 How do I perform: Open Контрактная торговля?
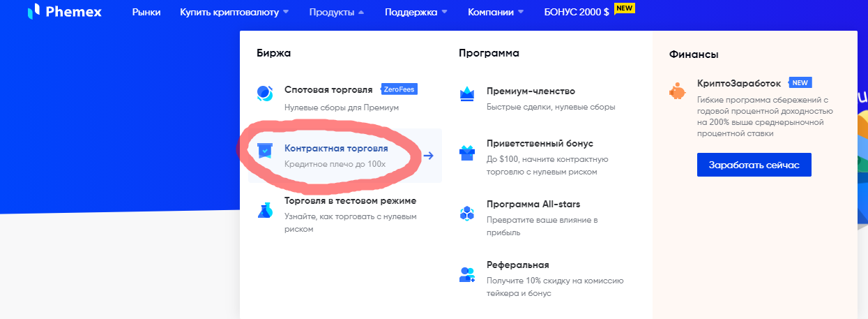point(336,149)
